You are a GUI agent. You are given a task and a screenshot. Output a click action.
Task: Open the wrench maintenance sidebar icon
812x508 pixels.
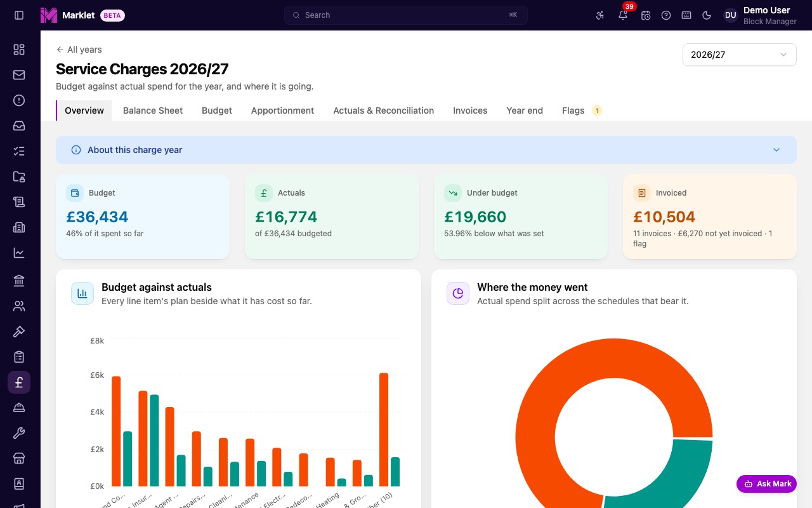pos(19,433)
